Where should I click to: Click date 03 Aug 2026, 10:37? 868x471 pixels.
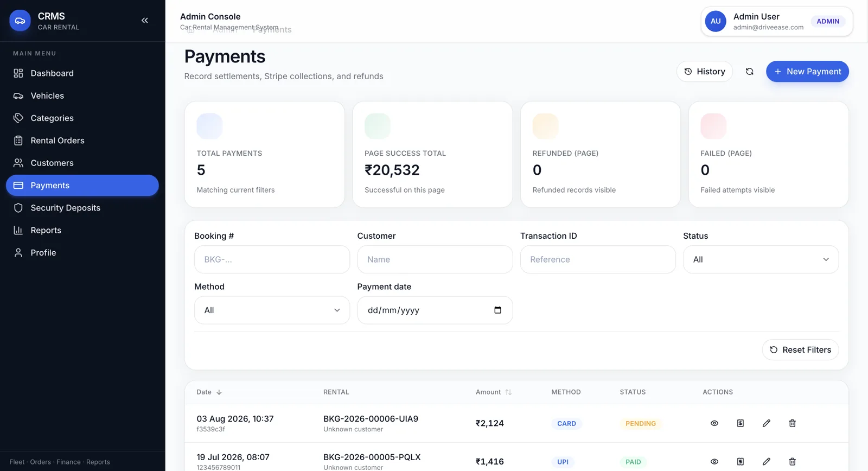[235, 419]
